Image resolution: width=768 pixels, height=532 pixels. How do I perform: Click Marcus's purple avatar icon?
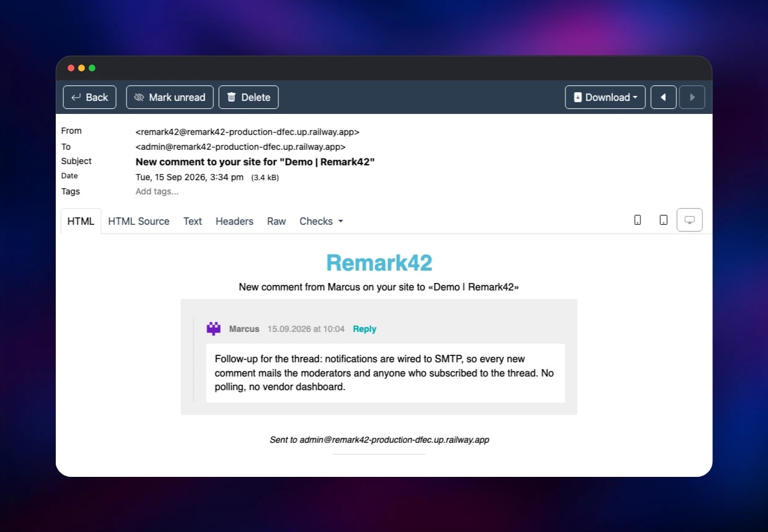(x=214, y=329)
